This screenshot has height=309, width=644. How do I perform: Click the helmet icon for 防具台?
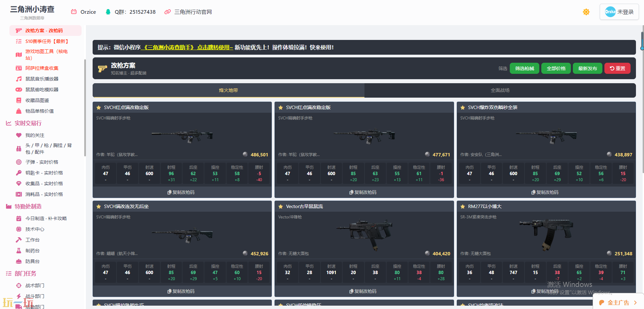(19, 261)
